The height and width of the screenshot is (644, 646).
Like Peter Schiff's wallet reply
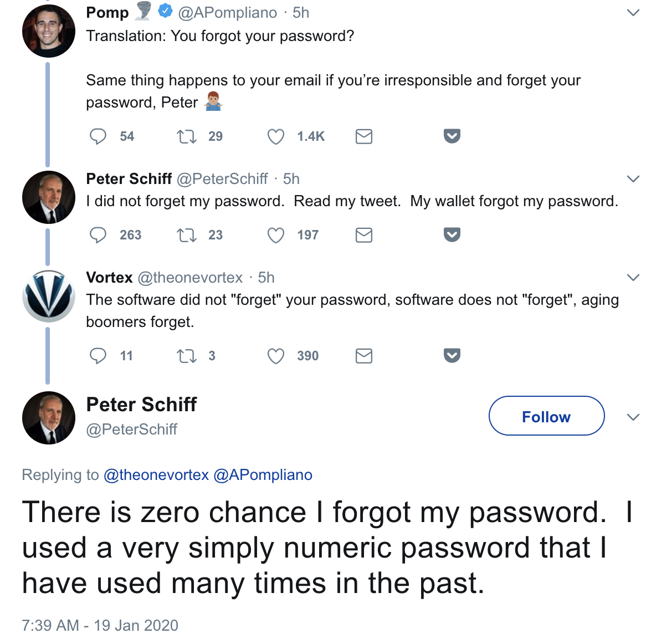tap(275, 235)
